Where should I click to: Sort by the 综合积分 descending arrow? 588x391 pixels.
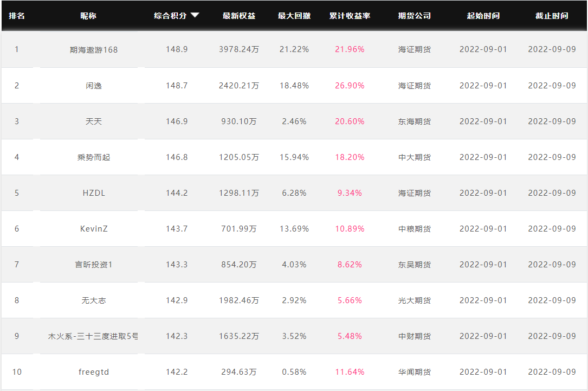(x=195, y=15)
